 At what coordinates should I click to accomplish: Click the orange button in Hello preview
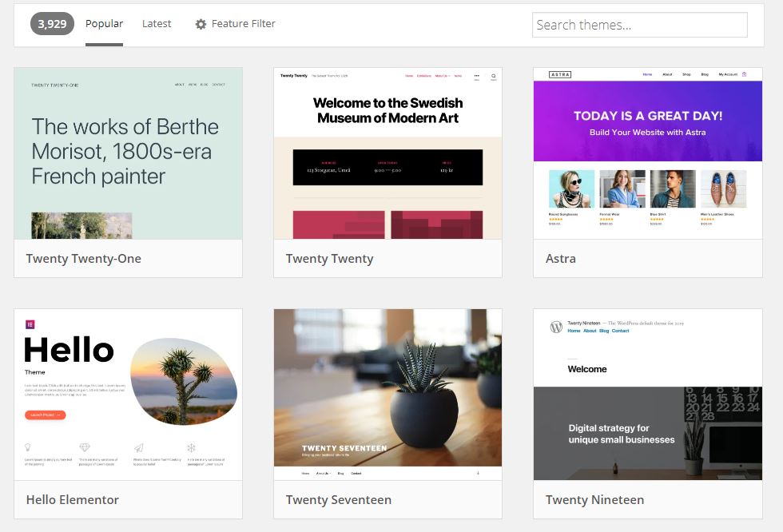[x=45, y=415]
